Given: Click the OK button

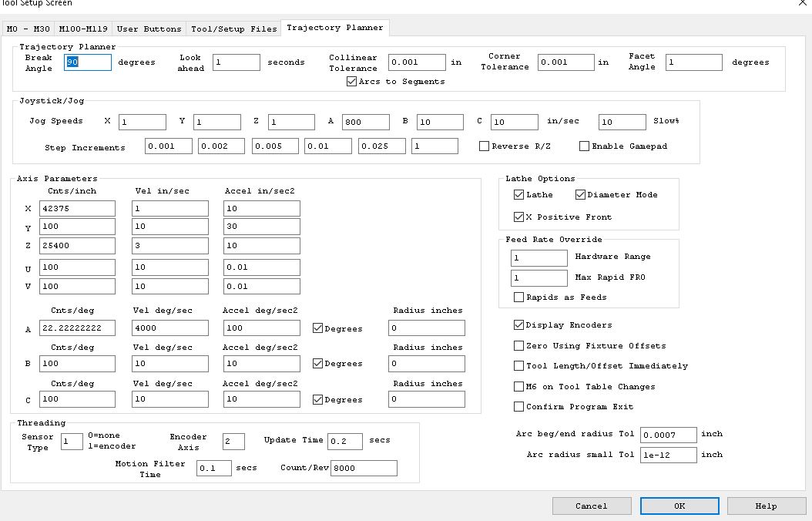Looking at the screenshot, I should coord(679,506).
